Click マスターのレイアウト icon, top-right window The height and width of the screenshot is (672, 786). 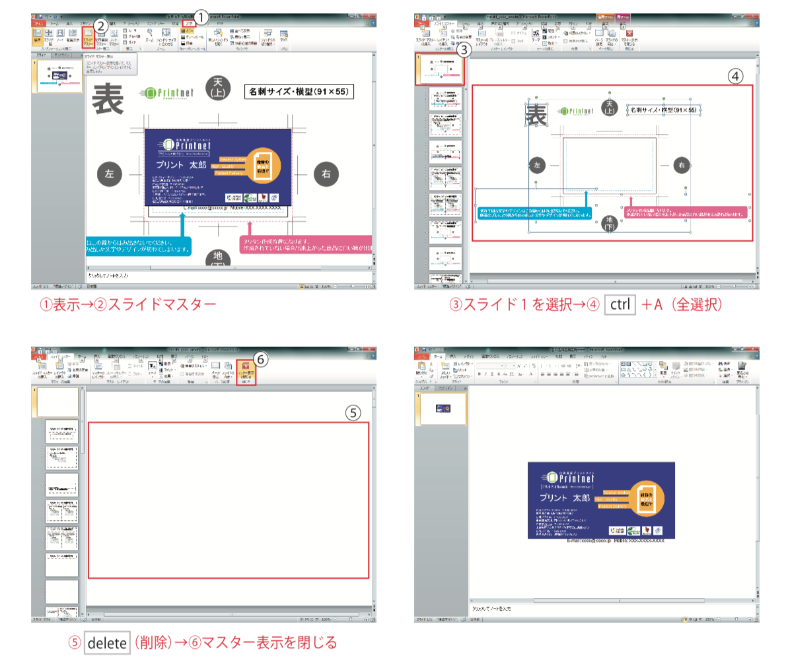[x=482, y=37]
